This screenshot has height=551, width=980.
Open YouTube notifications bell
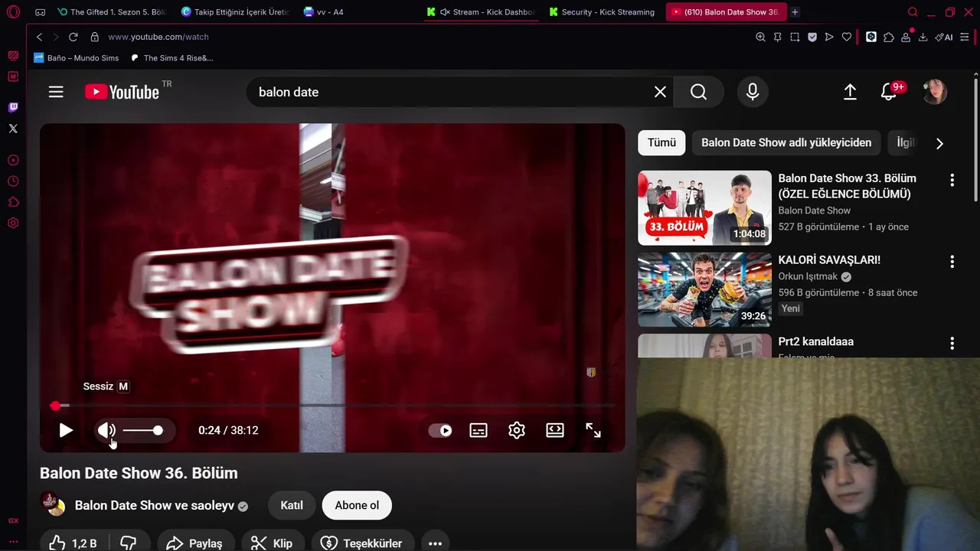pos(889,92)
